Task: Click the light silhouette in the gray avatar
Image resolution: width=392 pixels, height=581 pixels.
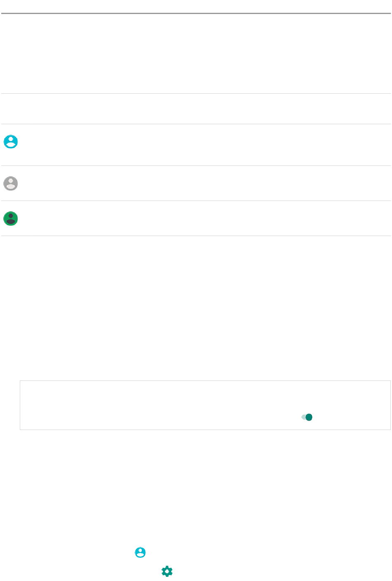Action: 11,184
